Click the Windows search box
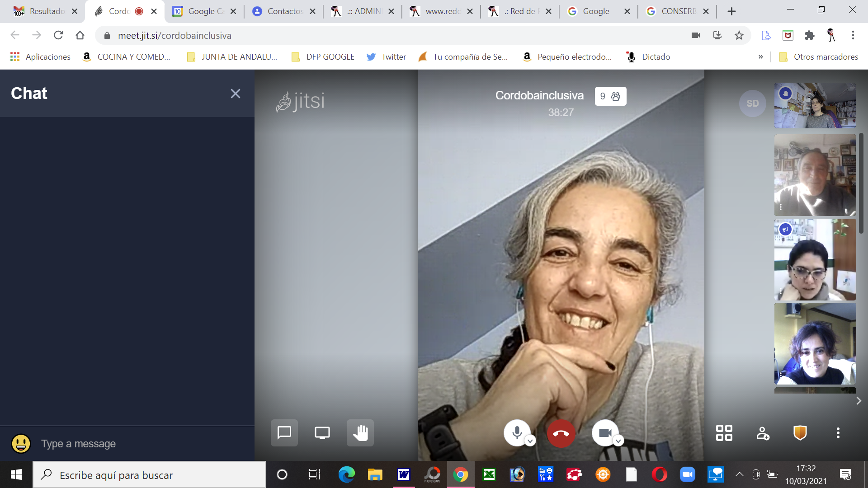 [149, 474]
